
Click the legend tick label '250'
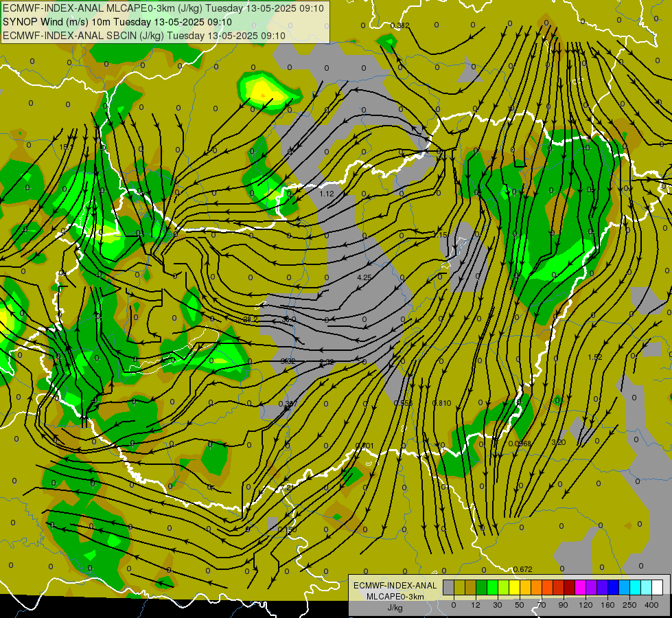[x=629, y=605]
